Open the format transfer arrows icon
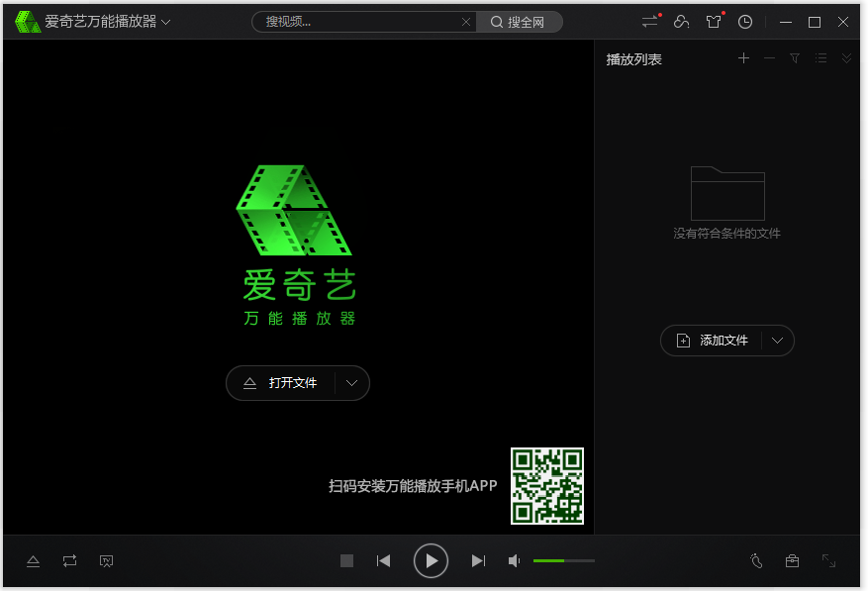The height and width of the screenshot is (591, 868). coord(650,22)
